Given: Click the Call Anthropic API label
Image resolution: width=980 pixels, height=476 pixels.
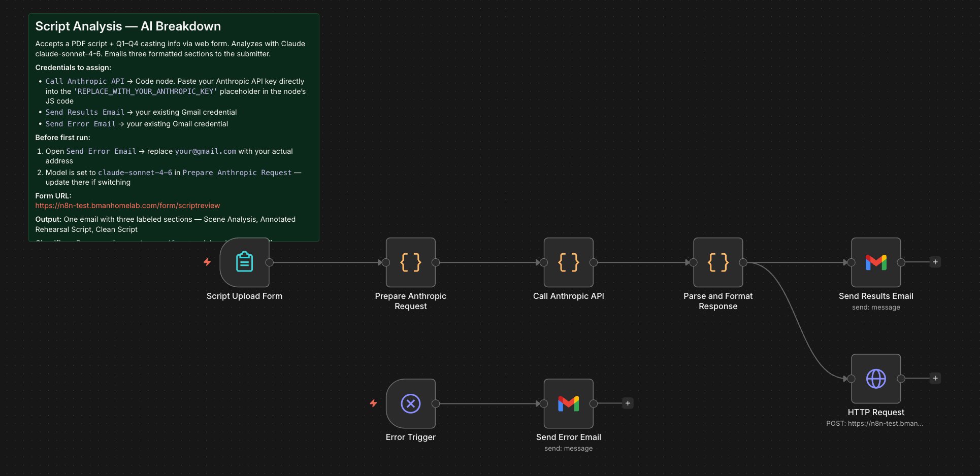Looking at the screenshot, I should (x=569, y=296).
